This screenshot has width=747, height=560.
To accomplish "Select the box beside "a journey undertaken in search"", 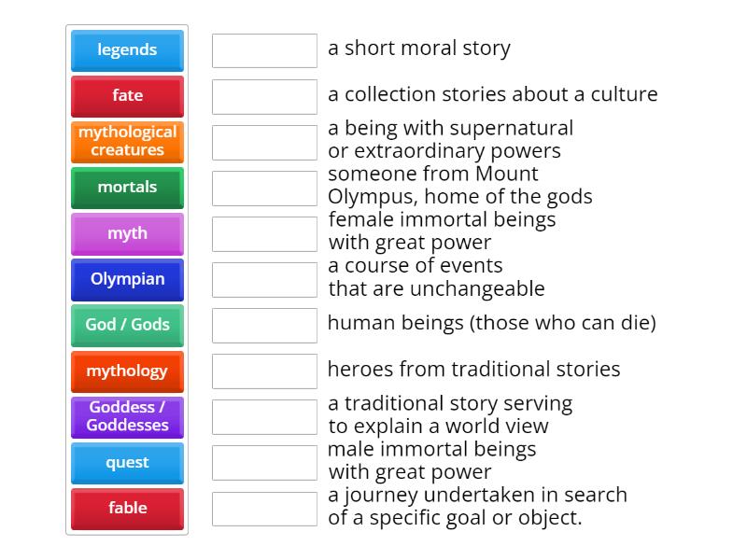I will click(265, 509).
